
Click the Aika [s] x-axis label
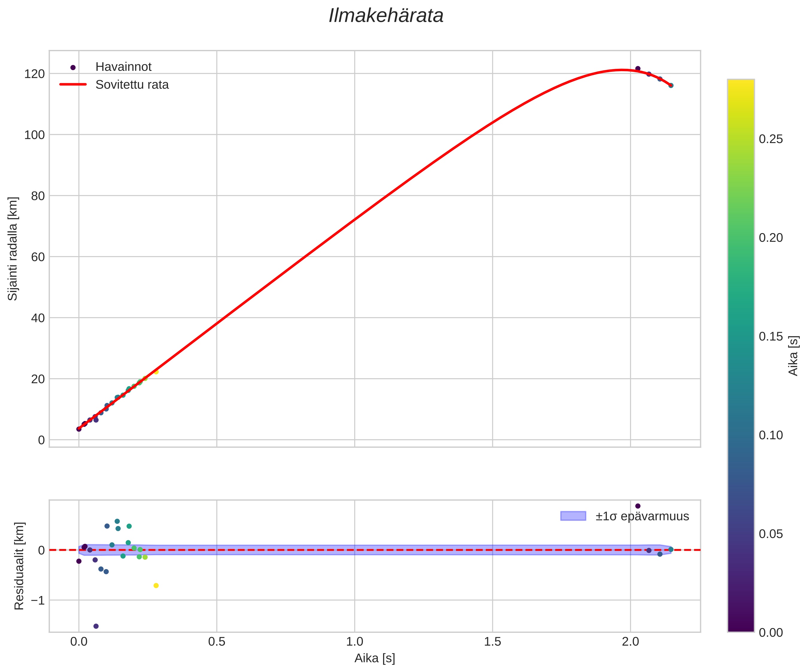tap(375, 658)
